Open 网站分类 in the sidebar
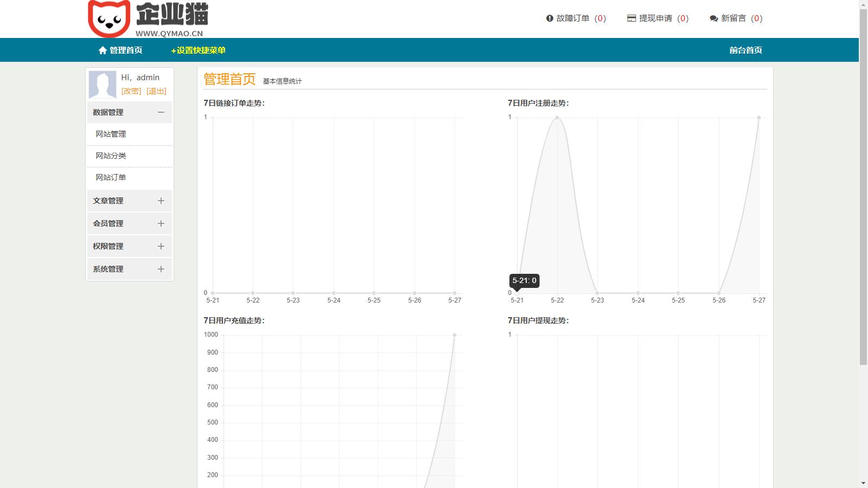This screenshot has width=868, height=488. coord(111,156)
